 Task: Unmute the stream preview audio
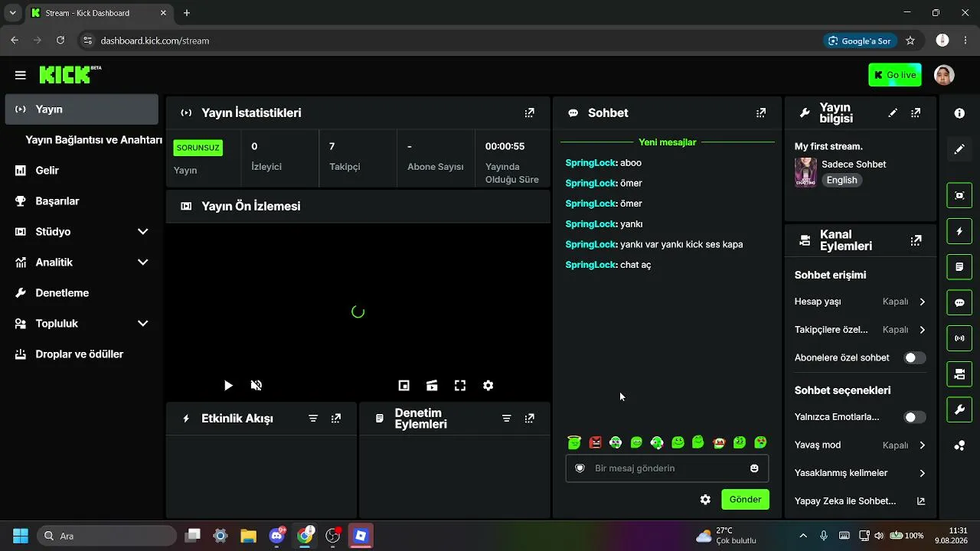[256, 386]
